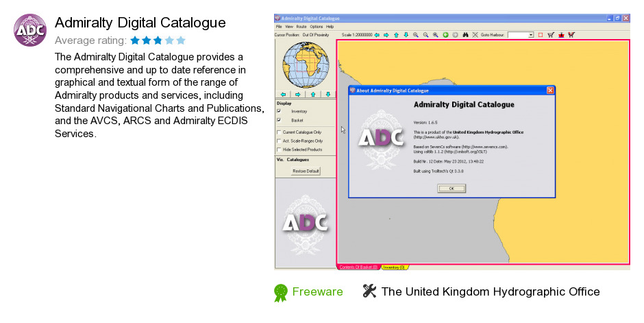The width and height of the screenshot is (644, 323).
Task: Click the toolbar pan right arrow
Action: 386,34
